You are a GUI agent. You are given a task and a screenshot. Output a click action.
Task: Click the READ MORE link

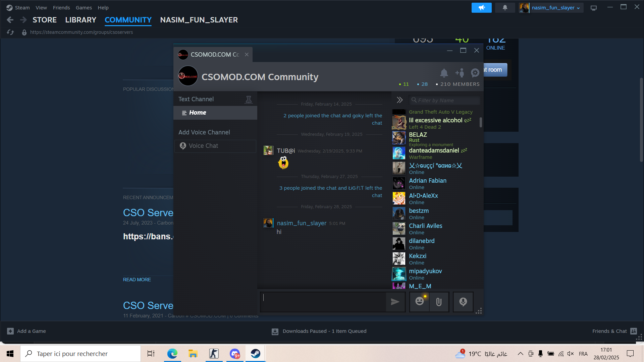coord(137,280)
